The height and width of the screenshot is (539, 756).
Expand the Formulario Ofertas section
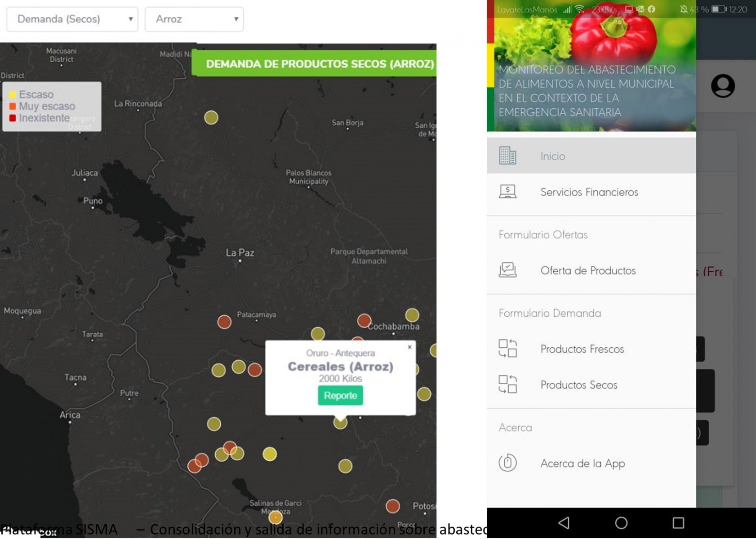tap(543, 234)
